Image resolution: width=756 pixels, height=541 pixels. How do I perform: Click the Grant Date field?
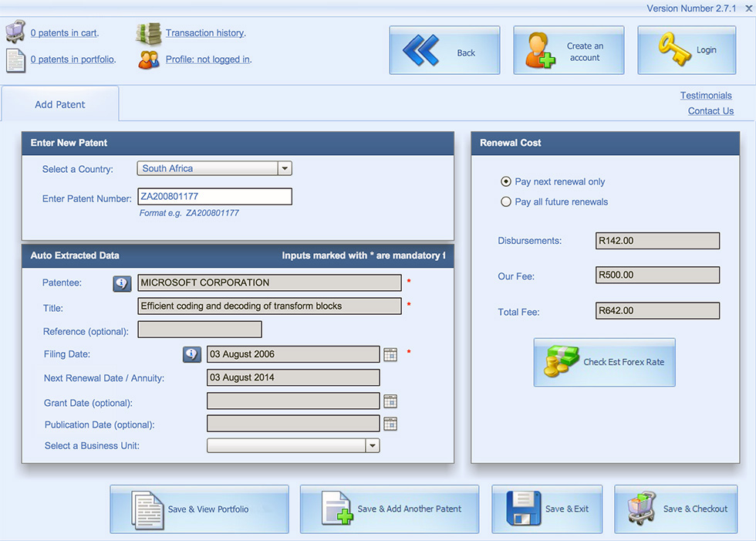pyautogui.click(x=293, y=401)
